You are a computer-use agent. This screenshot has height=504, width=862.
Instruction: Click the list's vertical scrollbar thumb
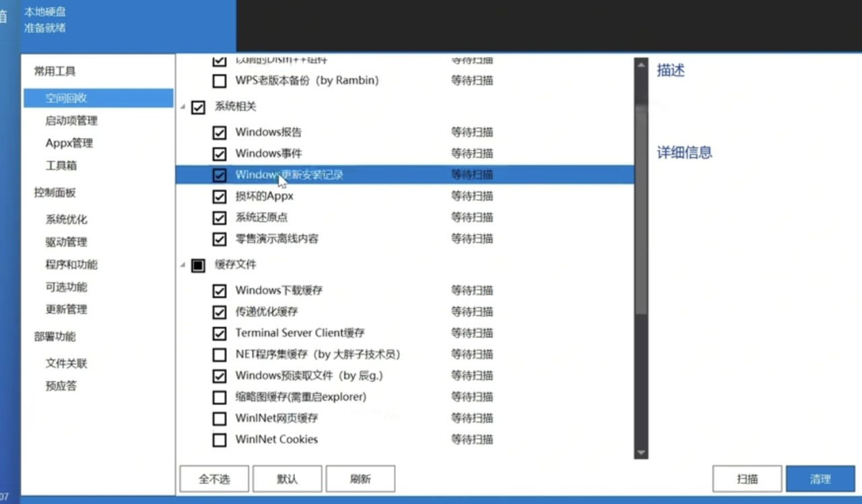point(641,209)
